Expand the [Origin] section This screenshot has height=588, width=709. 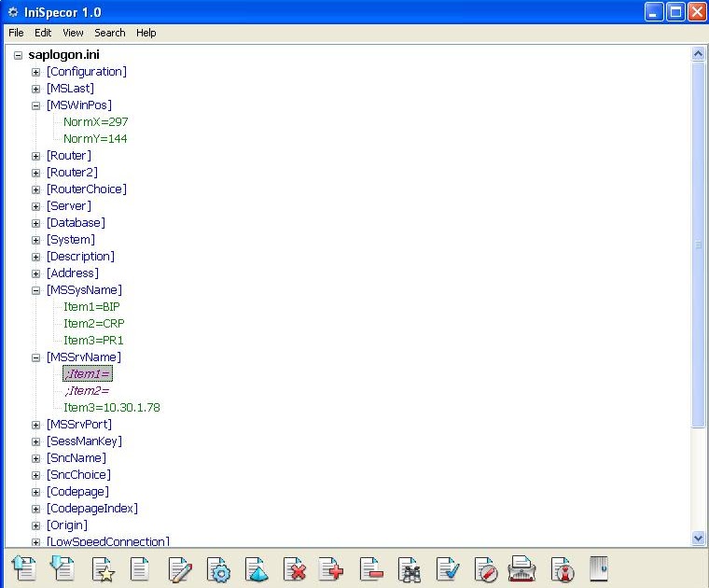[35, 526]
